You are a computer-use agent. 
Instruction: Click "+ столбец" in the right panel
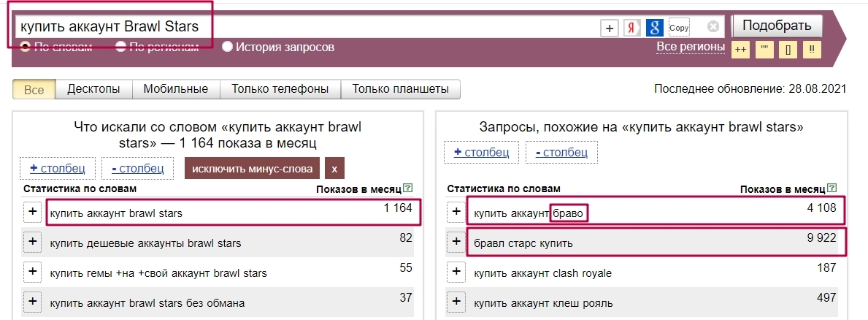pos(481,152)
